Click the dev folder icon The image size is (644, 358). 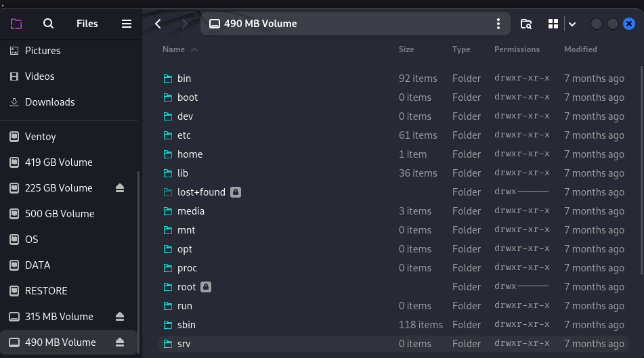tap(167, 116)
